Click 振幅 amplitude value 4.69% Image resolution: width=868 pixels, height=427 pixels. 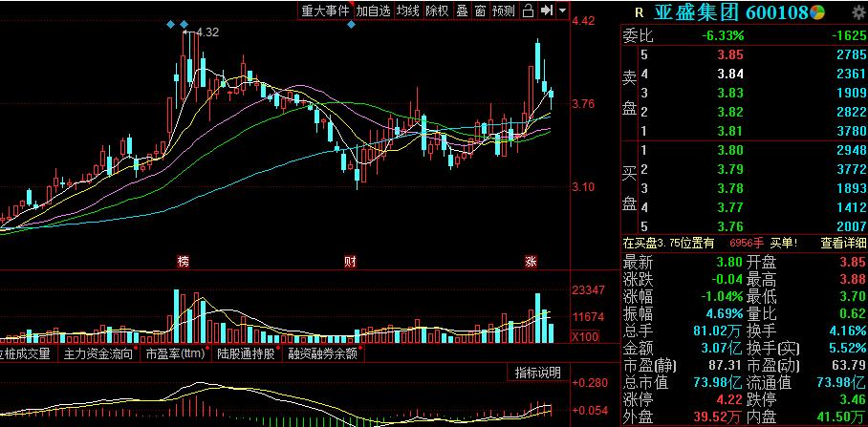[x=725, y=313]
